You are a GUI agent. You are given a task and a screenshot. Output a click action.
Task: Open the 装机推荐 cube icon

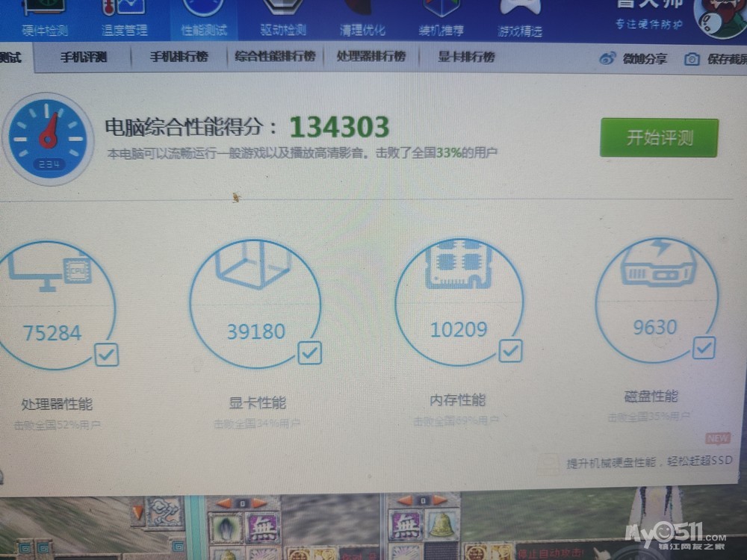pos(441,10)
